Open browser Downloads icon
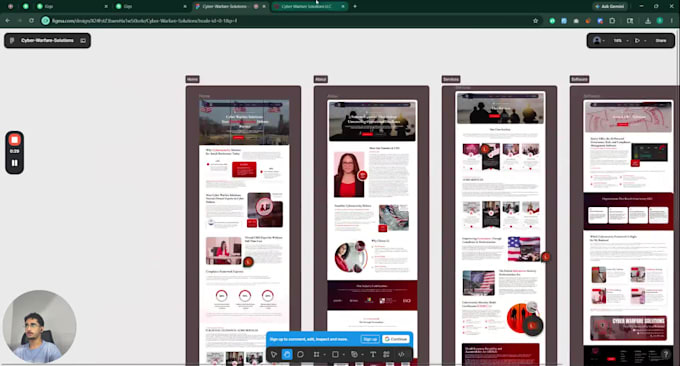680x366 pixels. coord(648,20)
